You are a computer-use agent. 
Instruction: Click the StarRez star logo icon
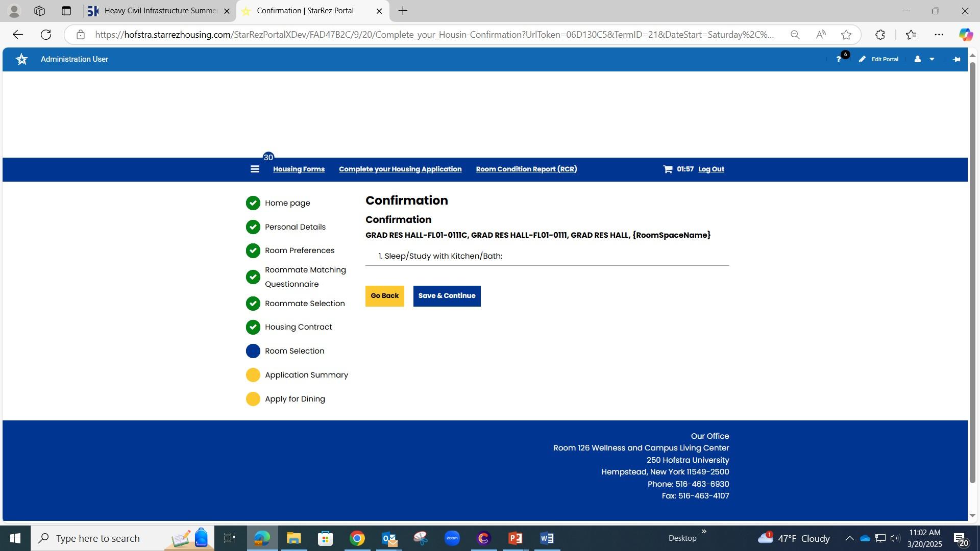tap(21, 59)
